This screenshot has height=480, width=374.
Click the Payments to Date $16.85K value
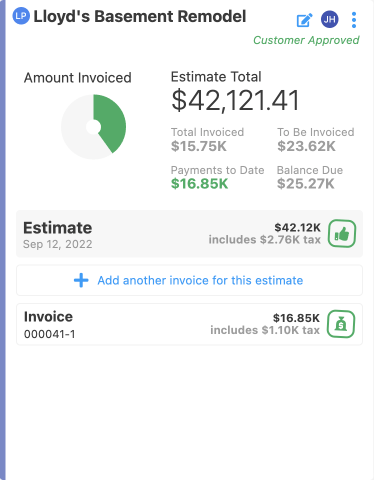pyautogui.click(x=199, y=184)
